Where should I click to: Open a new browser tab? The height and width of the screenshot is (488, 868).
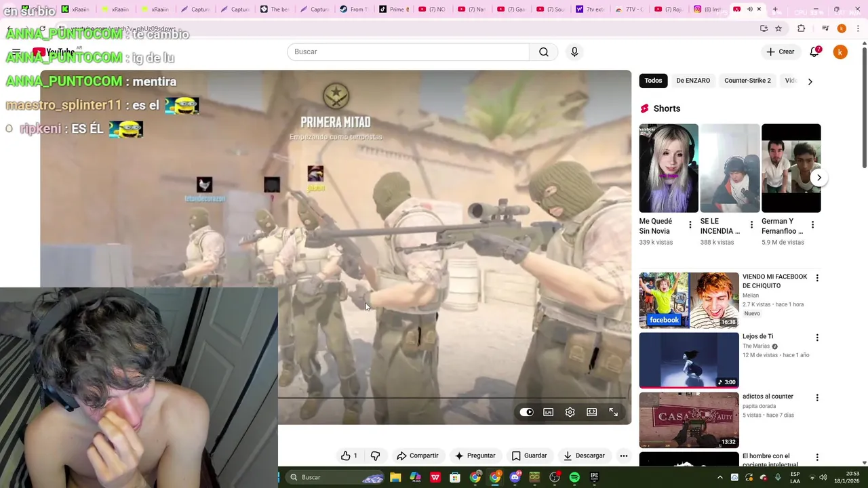tap(775, 9)
